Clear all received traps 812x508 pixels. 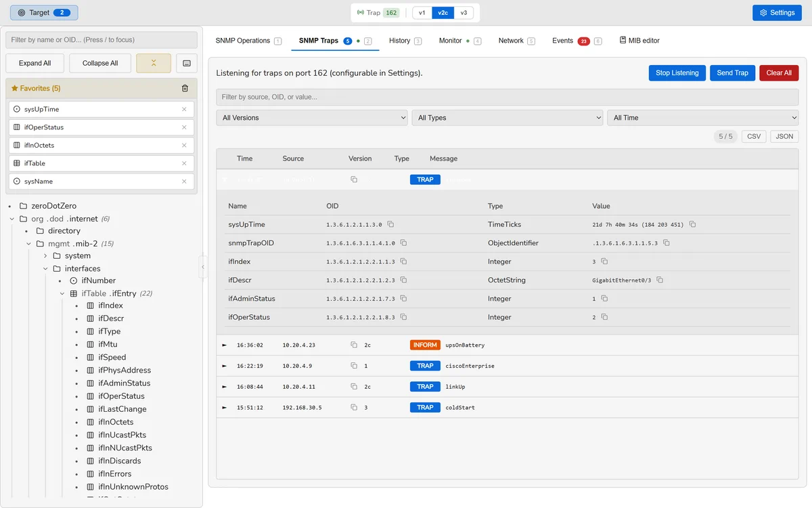779,73
